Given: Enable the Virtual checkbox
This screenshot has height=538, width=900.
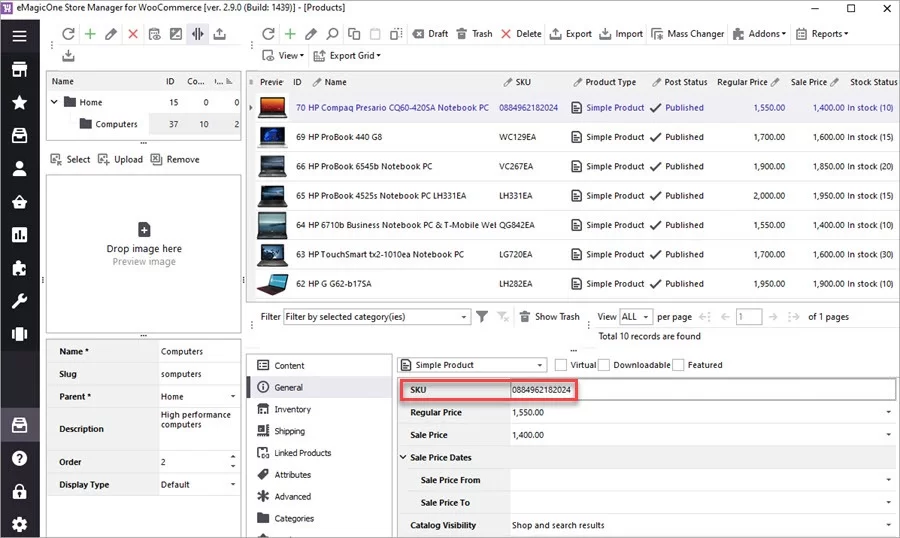Looking at the screenshot, I should 561,365.
